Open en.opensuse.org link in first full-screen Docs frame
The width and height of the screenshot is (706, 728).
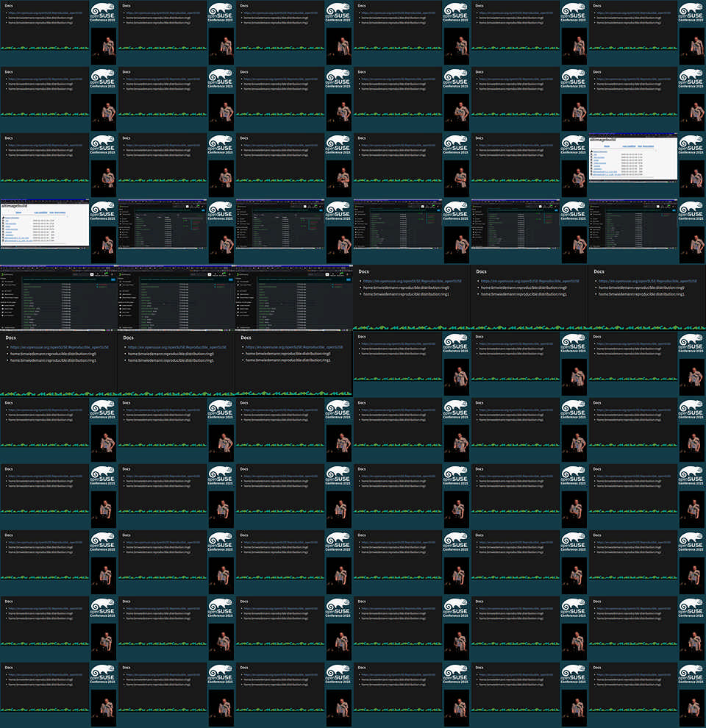point(412,281)
